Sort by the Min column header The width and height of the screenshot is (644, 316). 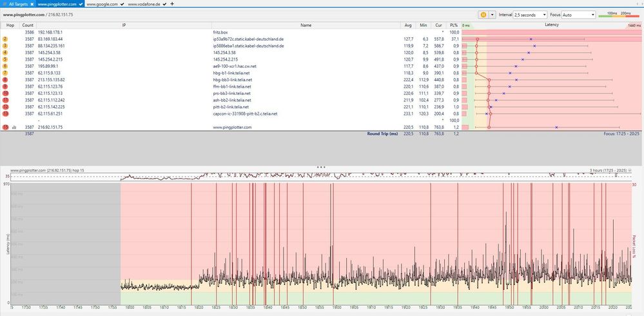click(x=423, y=25)
